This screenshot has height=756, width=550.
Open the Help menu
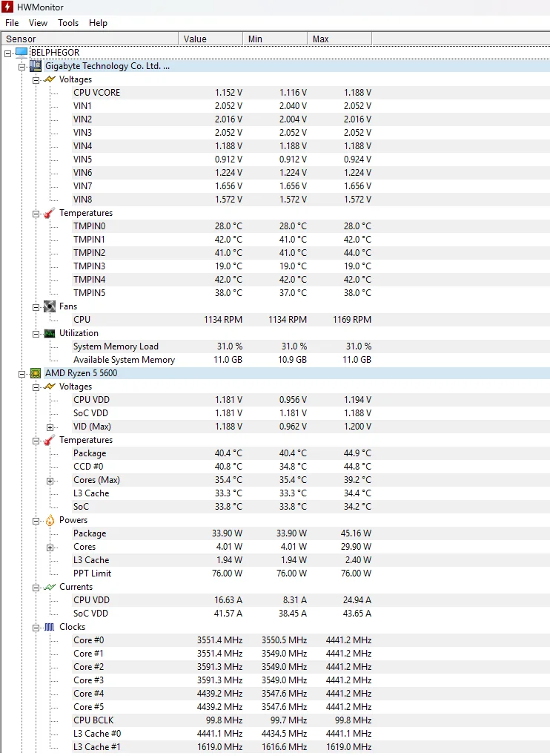(98, 23)
